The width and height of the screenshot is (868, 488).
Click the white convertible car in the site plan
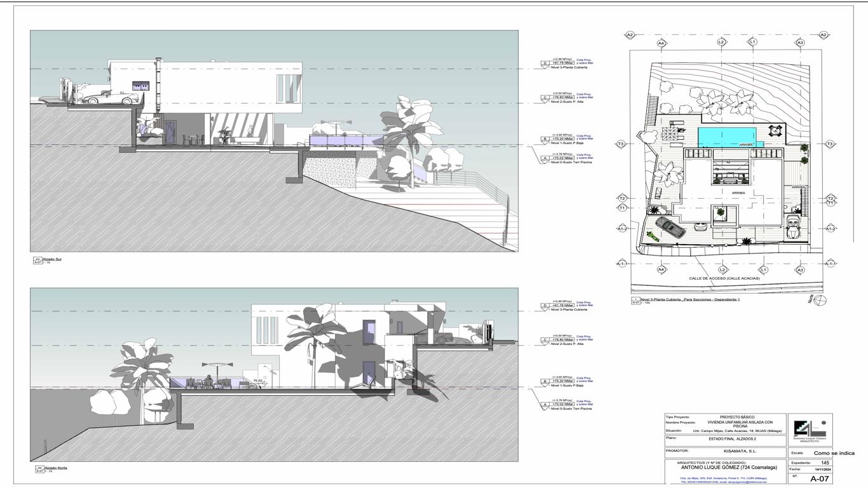pyautogui.click(x=793, y=229)
